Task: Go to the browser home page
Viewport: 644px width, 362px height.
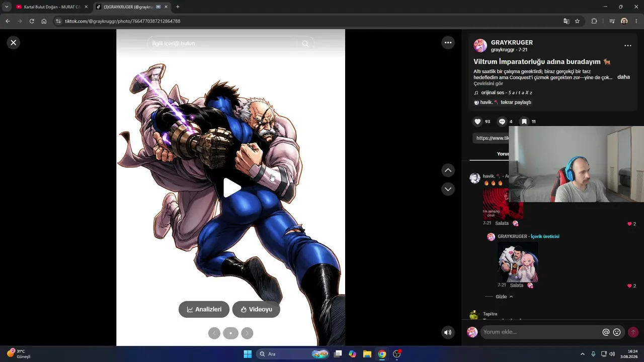Action: (x=44, y=21)
